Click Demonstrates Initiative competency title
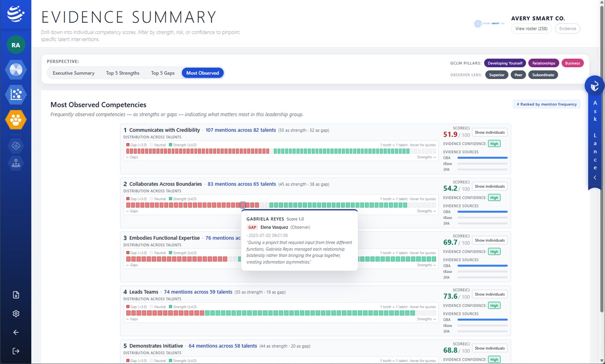Viewport: 605px width, 364px height. point(156,346)
